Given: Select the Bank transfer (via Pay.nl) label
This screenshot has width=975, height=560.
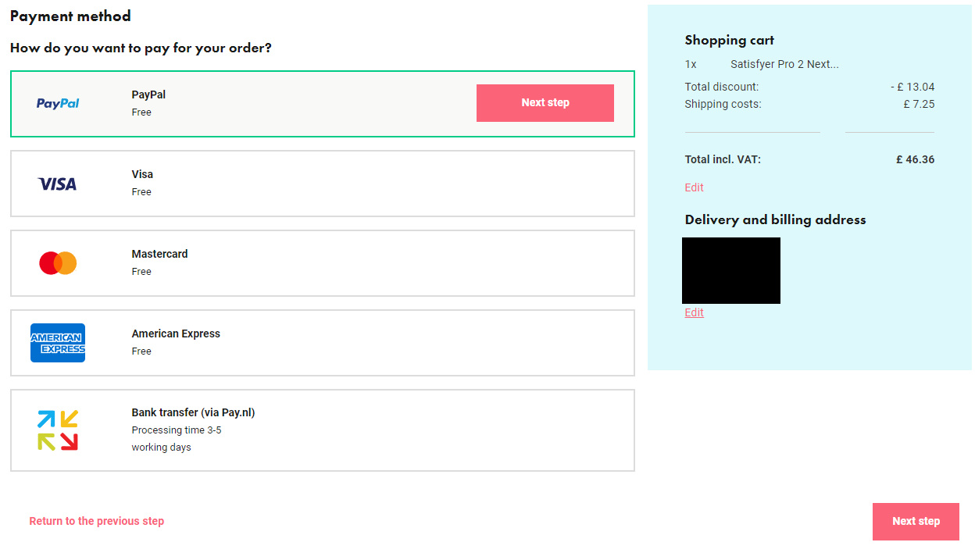Looking at the screenshot, I should (x=193, y=412).
